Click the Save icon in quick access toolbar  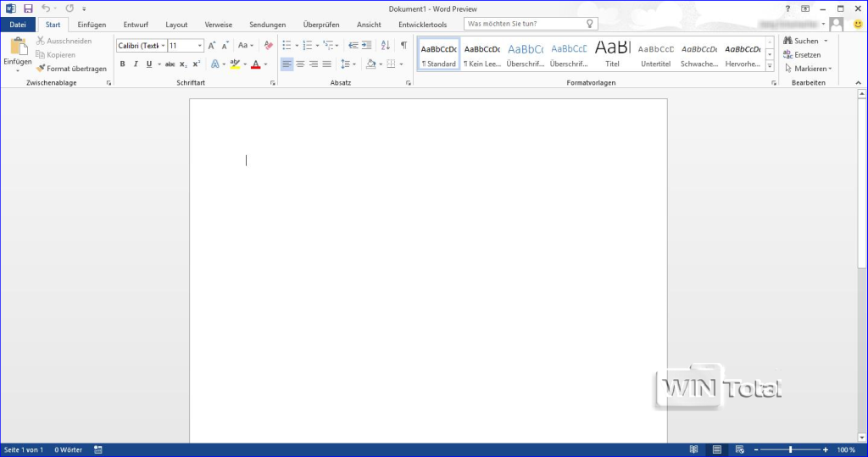[x=28, y=8]
